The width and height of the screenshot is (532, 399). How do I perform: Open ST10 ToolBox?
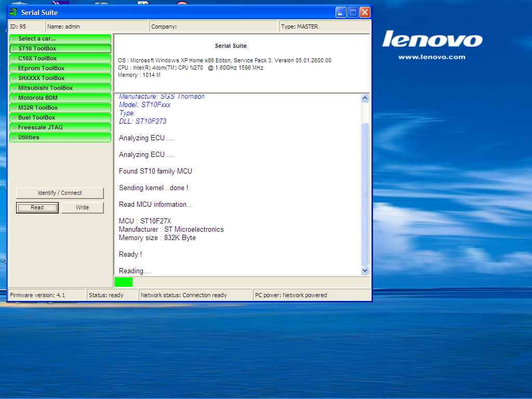point(60,48)
